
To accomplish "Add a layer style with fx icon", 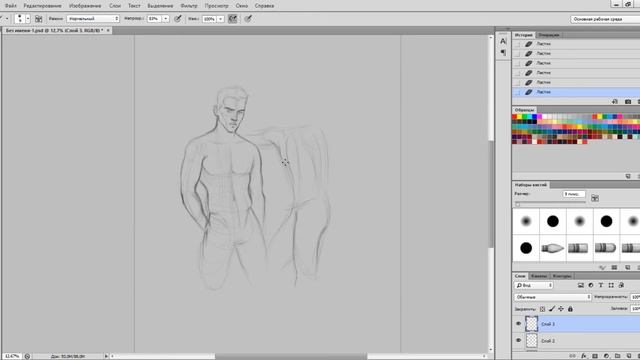I will pyautogui.click(x=584, y=356).
